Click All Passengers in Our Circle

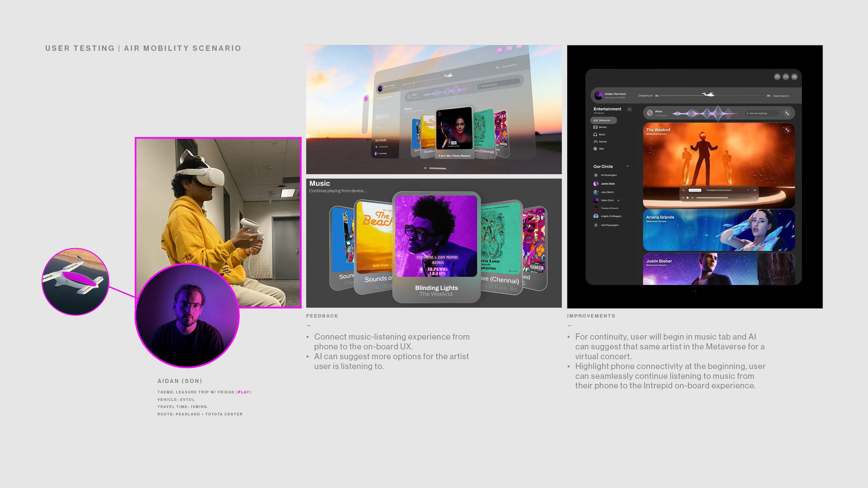tap(608, 175)
